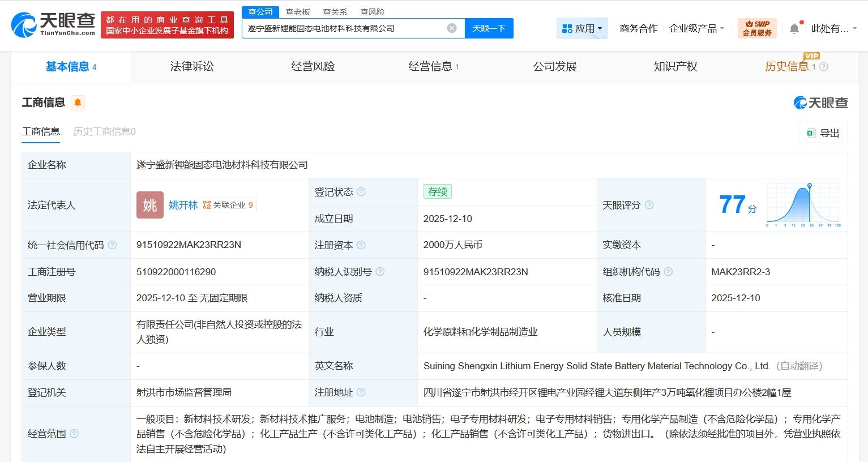Expand the 应用 dropdown menu
The width and height of the screenshot is (868, 462).
(582, 28)
